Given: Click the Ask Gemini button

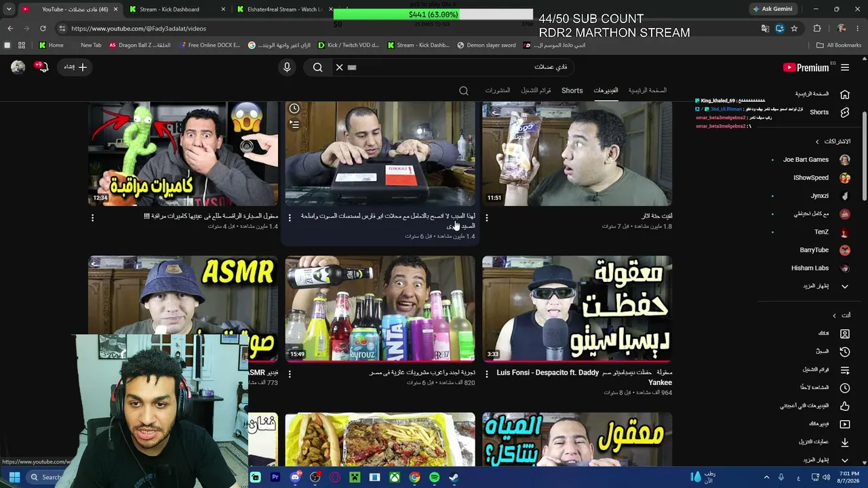Looking at the screenshot, I should 772,9.
